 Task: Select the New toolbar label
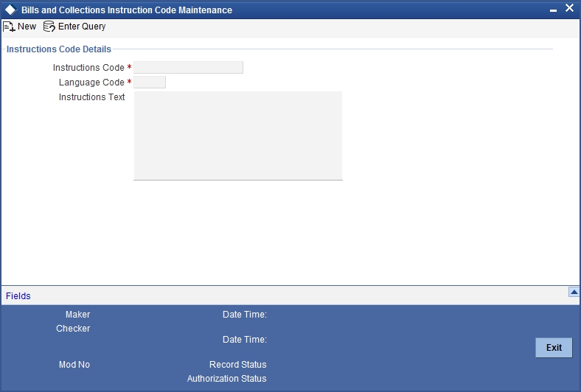pos(27,27)
